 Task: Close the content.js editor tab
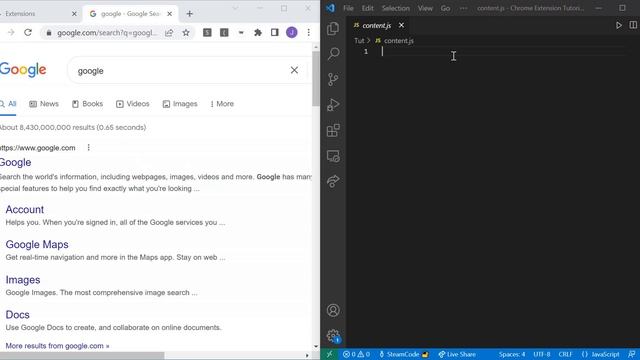tap(401, 25)
